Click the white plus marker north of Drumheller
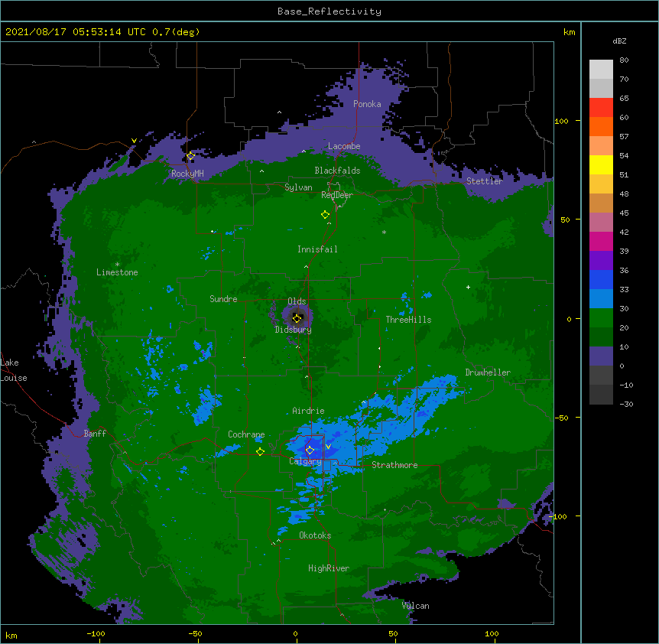Viewport: 659px width, 644px height. tap(468, 287)
